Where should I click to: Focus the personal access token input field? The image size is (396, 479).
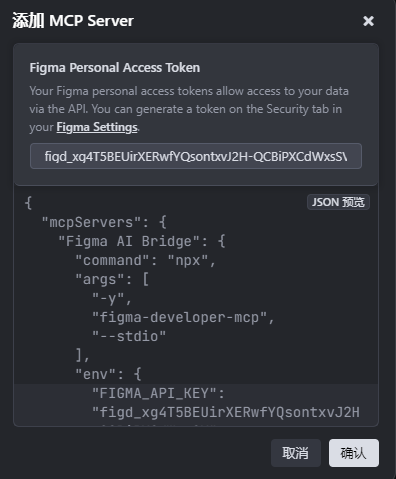(196, 156)
